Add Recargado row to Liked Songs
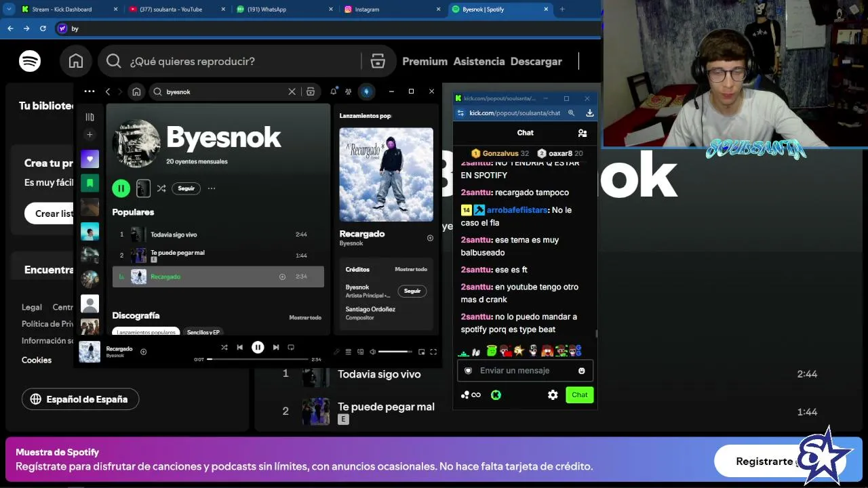 [x=282, y=277]
